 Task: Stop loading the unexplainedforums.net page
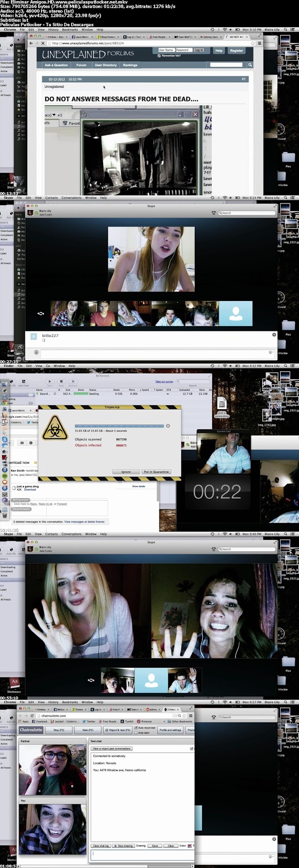click(x=43, y=43)
